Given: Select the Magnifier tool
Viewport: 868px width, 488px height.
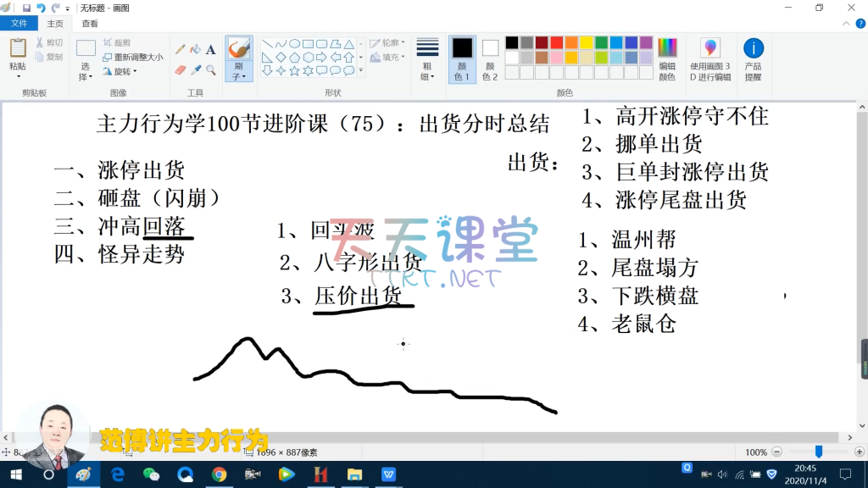Looking at the screenshot, I should 210,70.
